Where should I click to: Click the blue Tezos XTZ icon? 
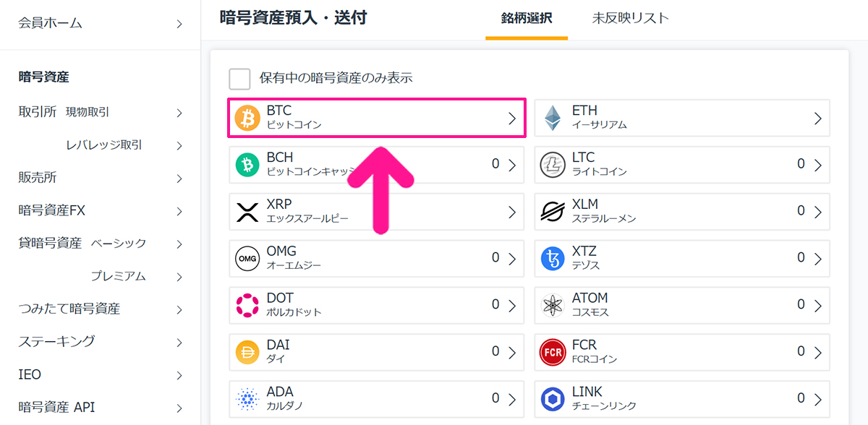tap(553, 259)
